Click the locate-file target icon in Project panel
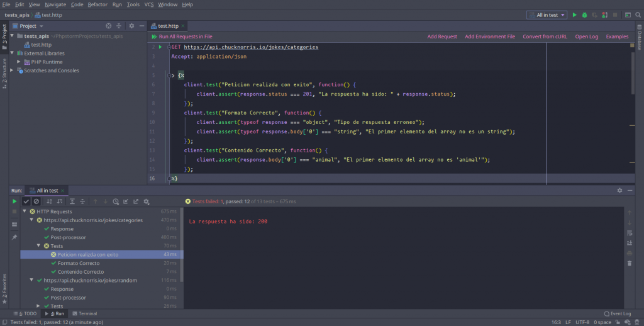644x326 pixels. click(108, 26)
